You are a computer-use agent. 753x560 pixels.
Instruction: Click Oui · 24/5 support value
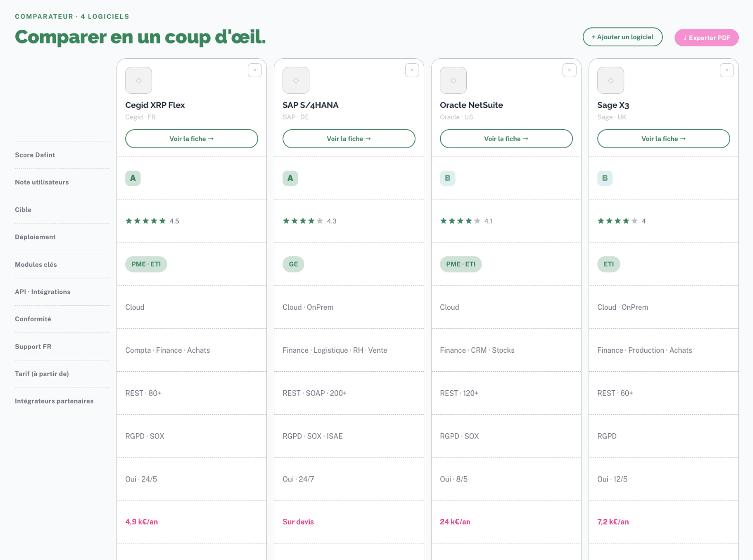(141, 480)
